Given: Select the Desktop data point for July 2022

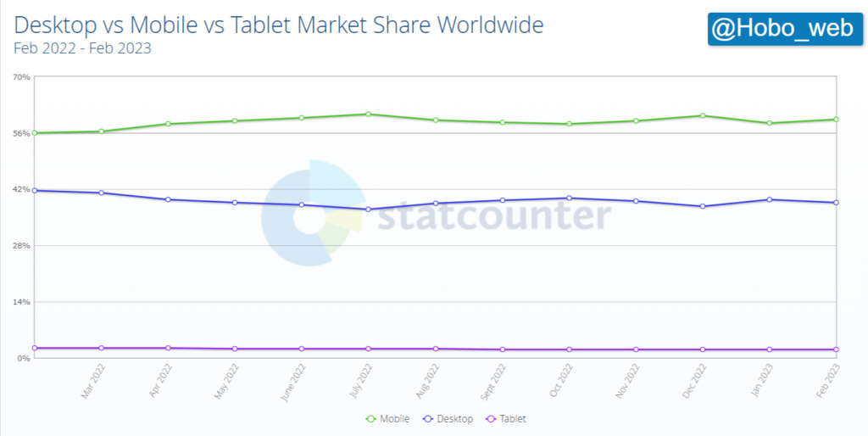Looking at the screenshot, I should (x=369, y=210).
